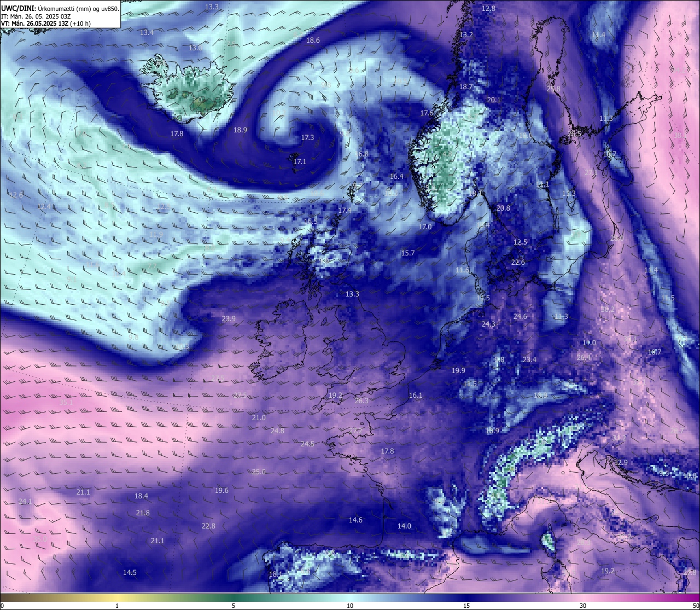Click the 14.0 value over southern France

tap(404, 526)
